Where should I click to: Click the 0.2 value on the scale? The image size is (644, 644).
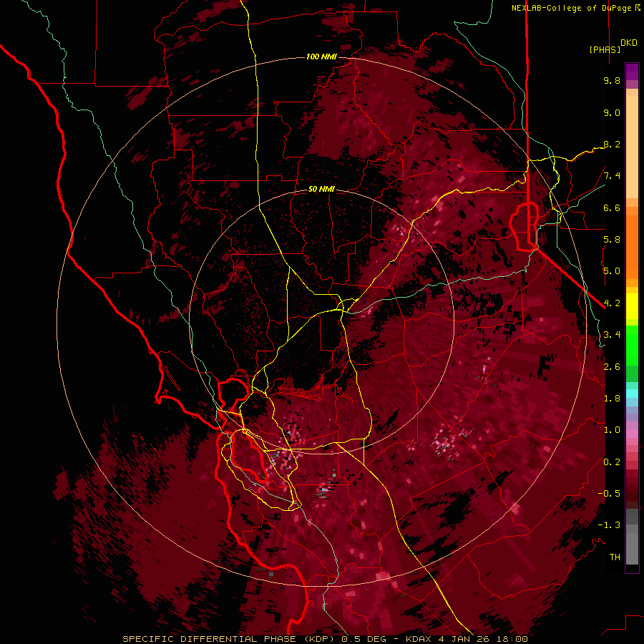[612, 462]
